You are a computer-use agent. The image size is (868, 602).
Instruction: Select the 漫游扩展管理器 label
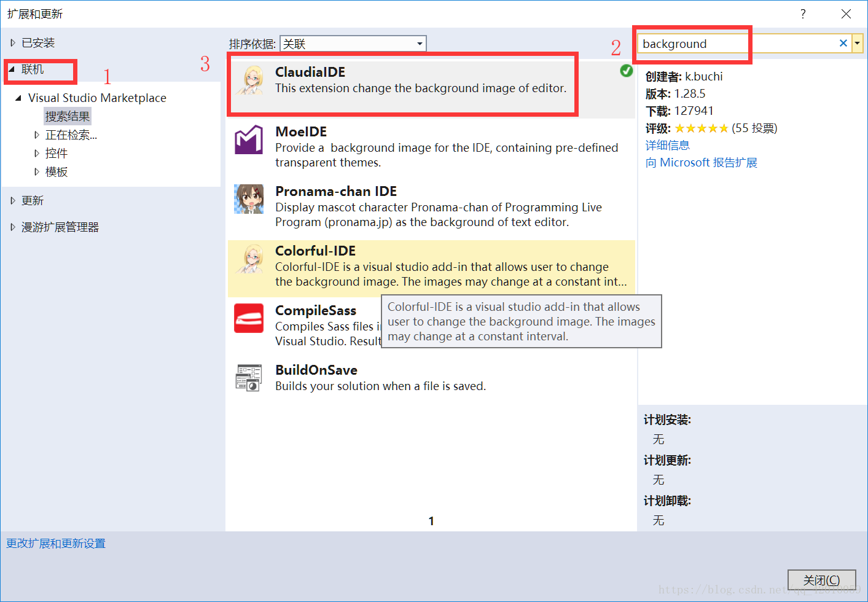tap(60, 227)
